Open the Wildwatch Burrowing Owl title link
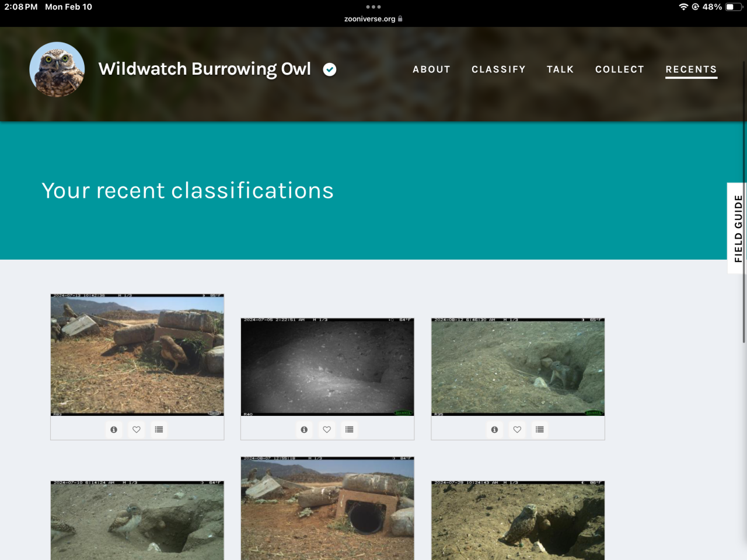 click(x=204, y=69)
